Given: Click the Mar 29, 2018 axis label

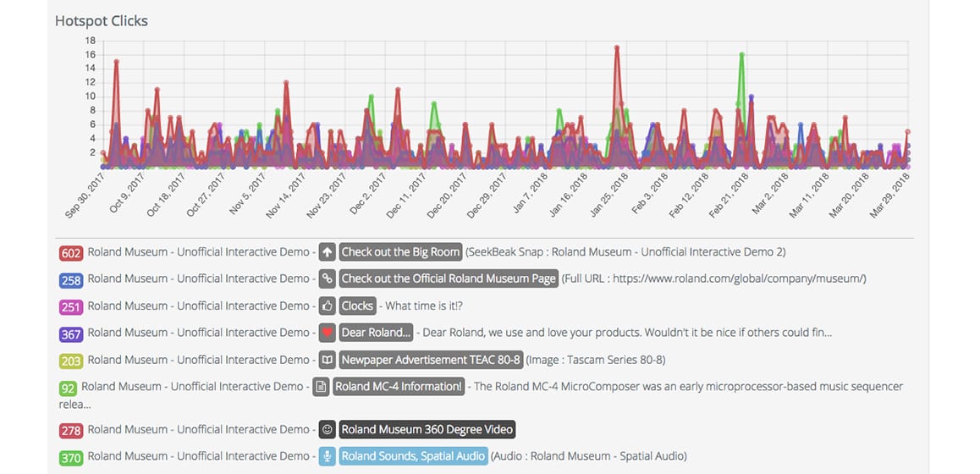Looking at the screenshot, I should [890, 195].
